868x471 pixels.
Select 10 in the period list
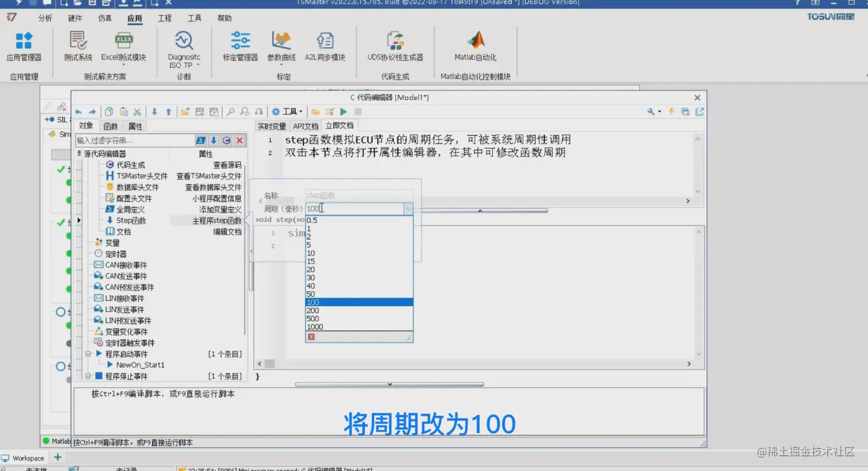tap(359, 254)
